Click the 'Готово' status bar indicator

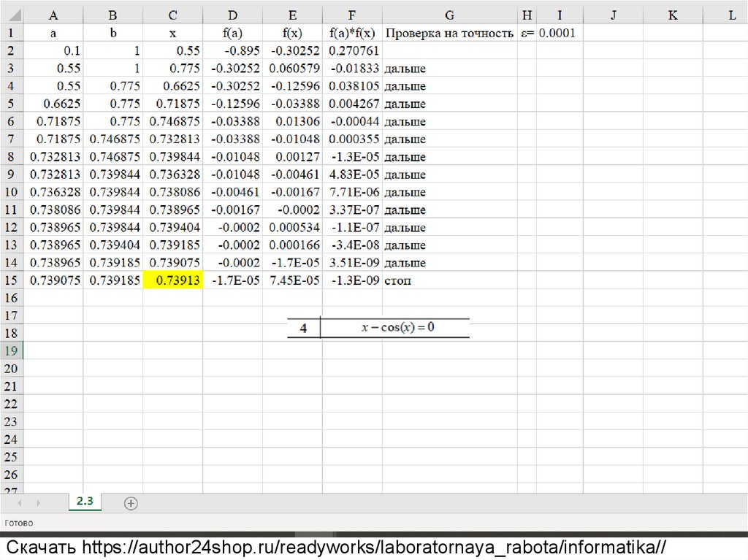coord(19,523)
